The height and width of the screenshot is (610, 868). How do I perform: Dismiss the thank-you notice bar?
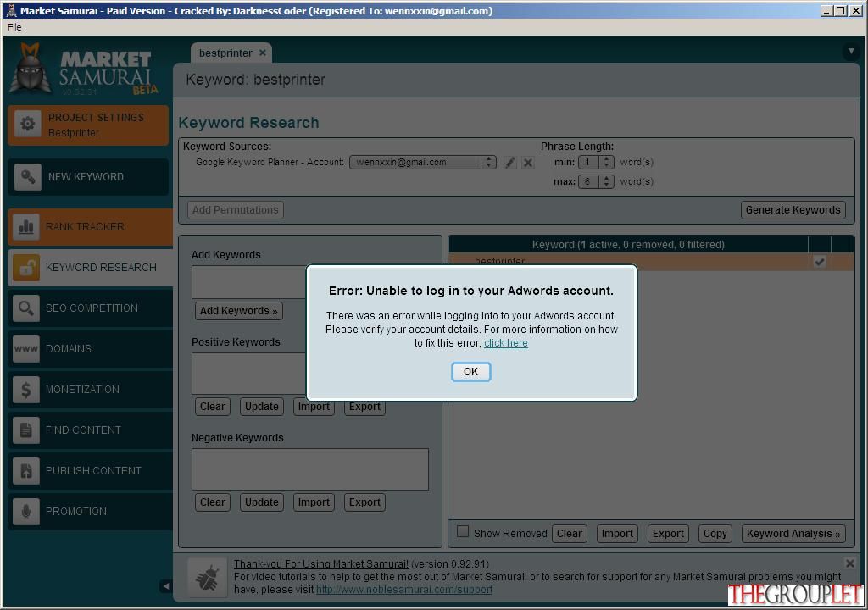point(849,563)
